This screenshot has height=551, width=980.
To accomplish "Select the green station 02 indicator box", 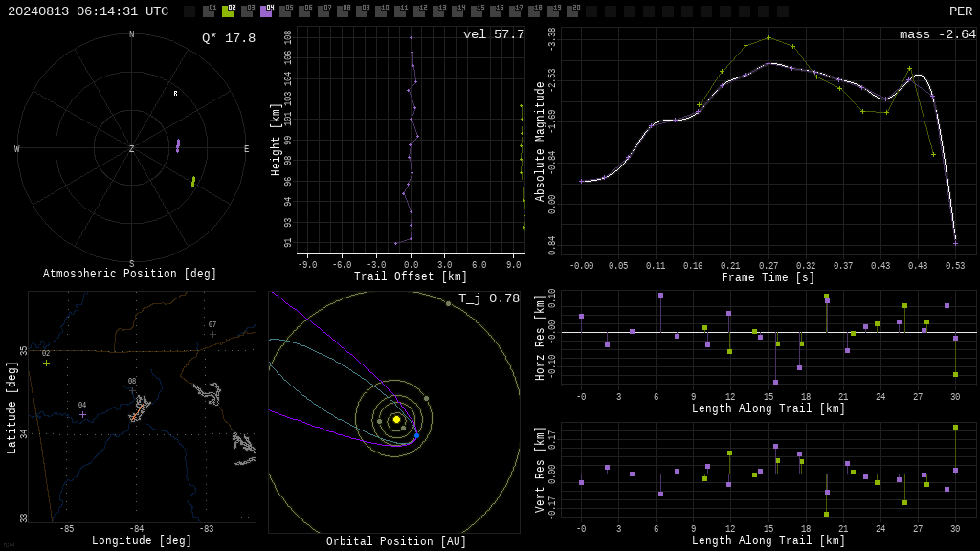I will pyautogui.click(x=228, y=11).
